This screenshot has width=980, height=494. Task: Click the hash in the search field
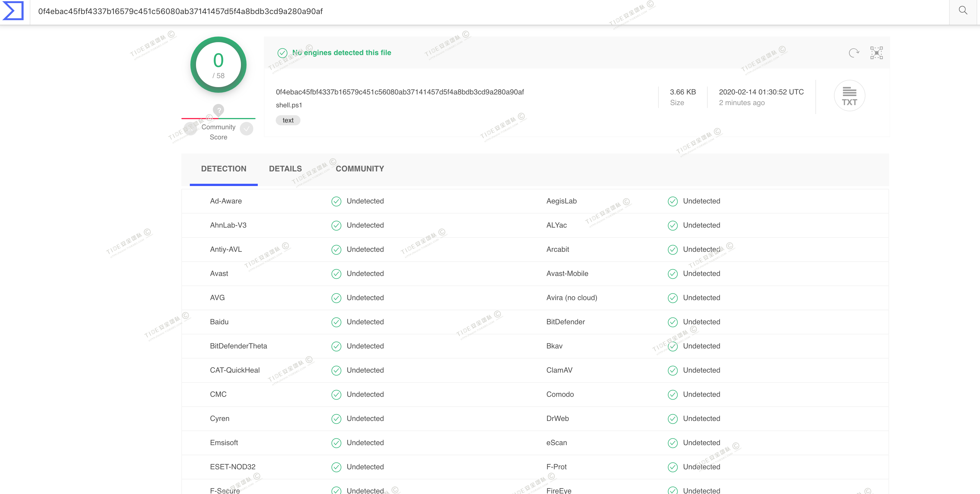tap(180, 12)
